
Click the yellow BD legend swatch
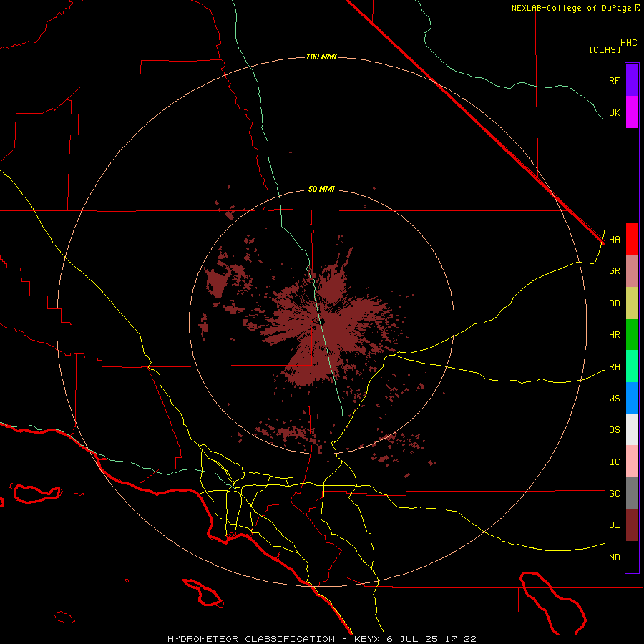pos(632,303)
